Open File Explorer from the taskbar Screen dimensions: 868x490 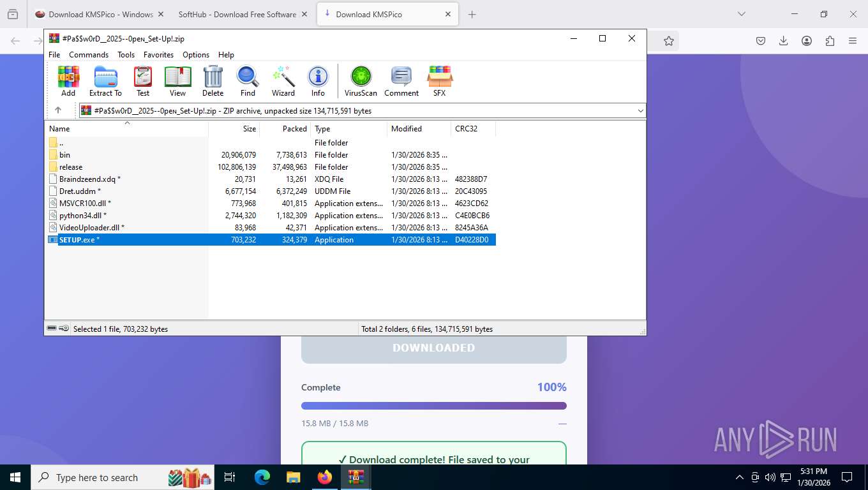pos(293,477)
